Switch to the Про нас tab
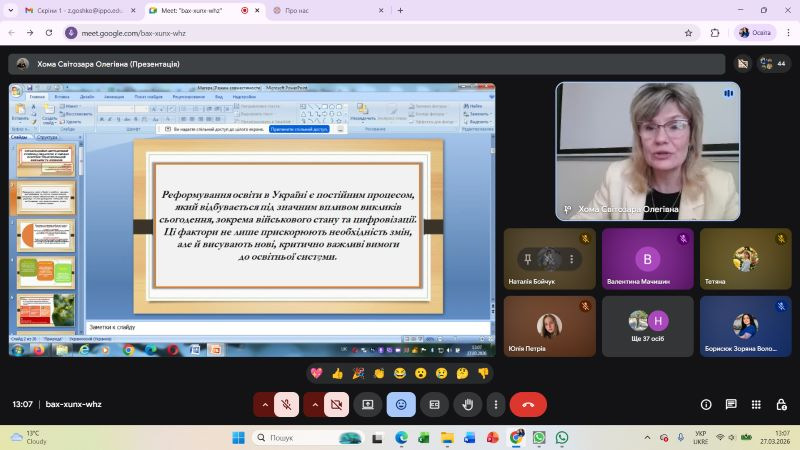Image resolution: width=800 pixels, height=450 pixels. pos(327,10)
